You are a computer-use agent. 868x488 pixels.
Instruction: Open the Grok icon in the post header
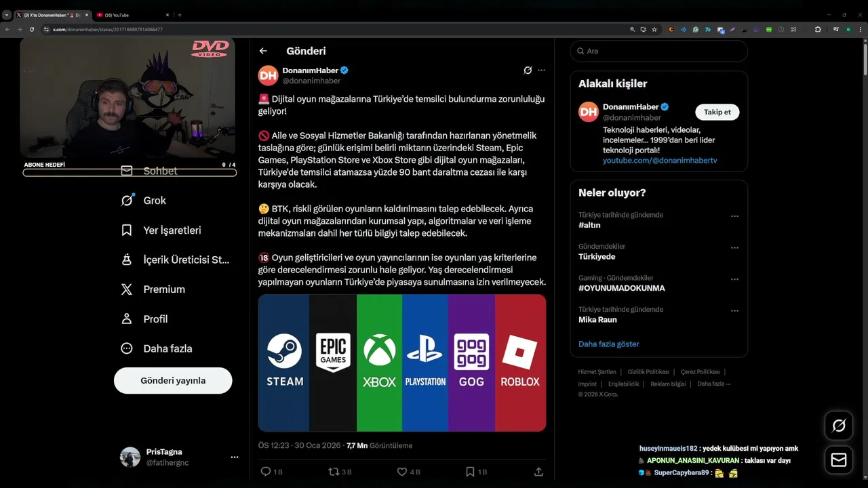[x=528, y=70]
